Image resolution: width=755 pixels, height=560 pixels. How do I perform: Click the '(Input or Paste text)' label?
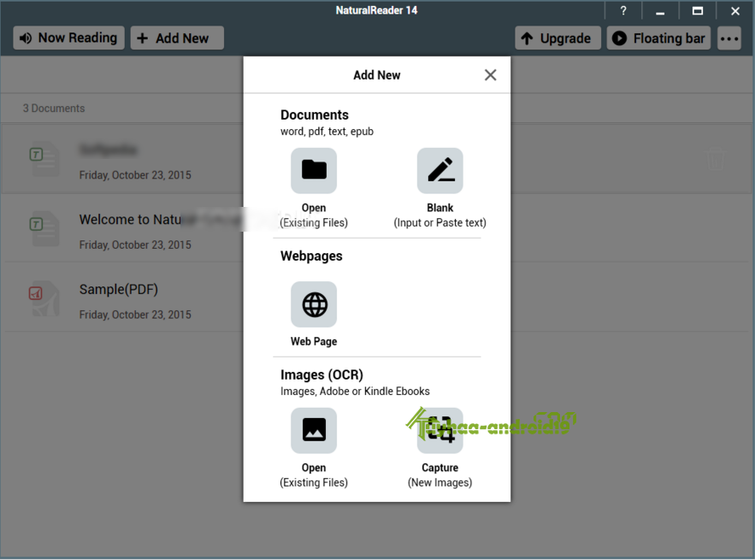(x=439, y=222)
